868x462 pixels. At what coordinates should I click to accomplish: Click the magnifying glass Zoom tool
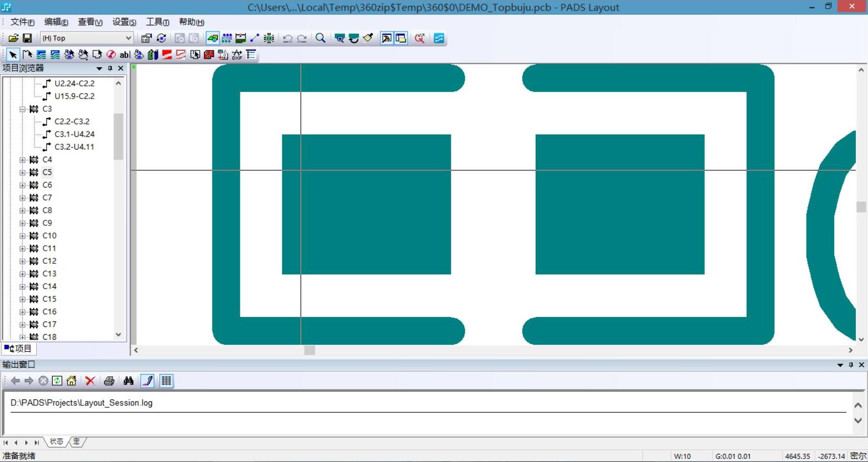pyautogui.click(x=320, y=38)
